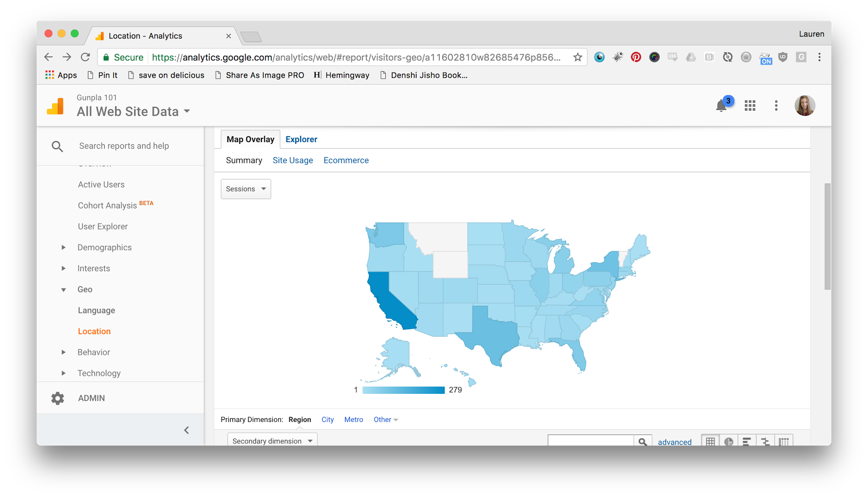Screen dimensions: 868x498
Task: Select the Location - Analytics browser tab
Action: point(163,36)
